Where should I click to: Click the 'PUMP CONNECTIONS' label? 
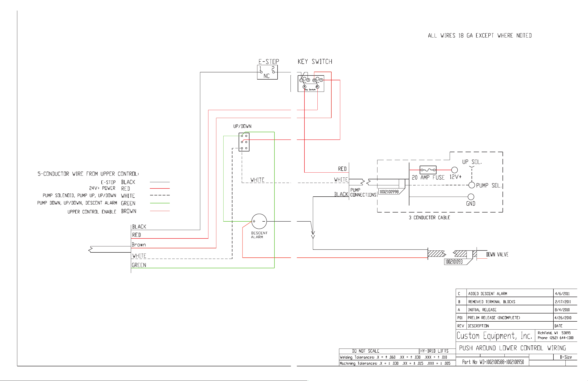coord(363,192)
